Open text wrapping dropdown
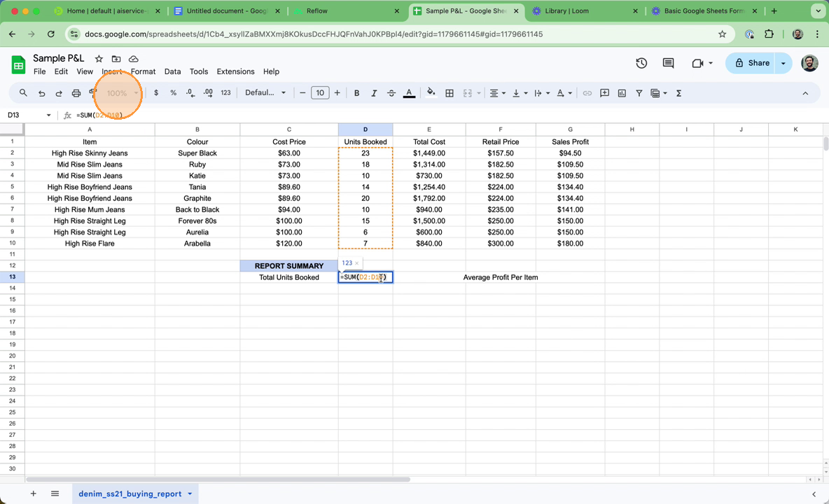 [x=542, y=93]
